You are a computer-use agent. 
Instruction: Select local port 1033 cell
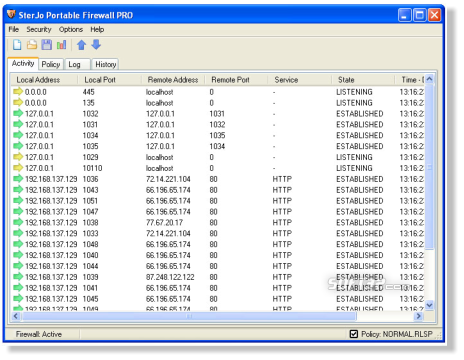(x=90, y=233)
